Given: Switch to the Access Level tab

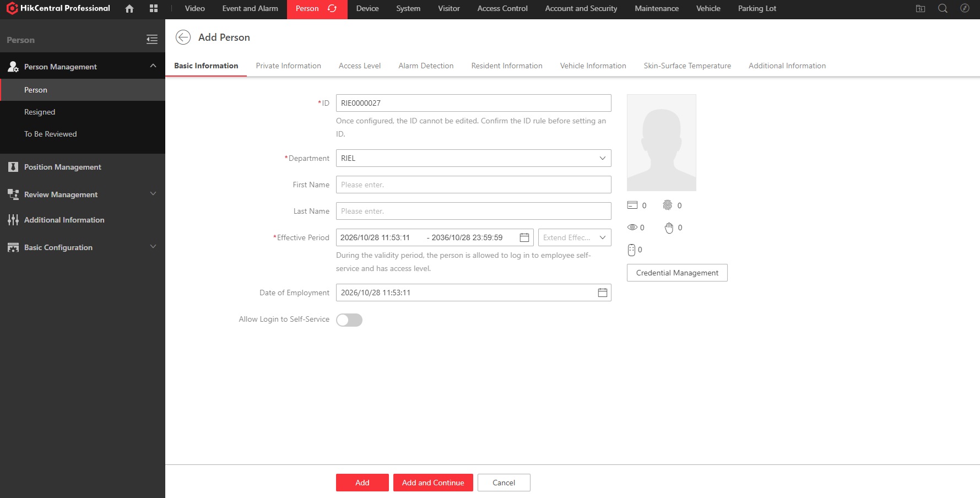Looking at the screenshot, I should [x=360, y=66].
